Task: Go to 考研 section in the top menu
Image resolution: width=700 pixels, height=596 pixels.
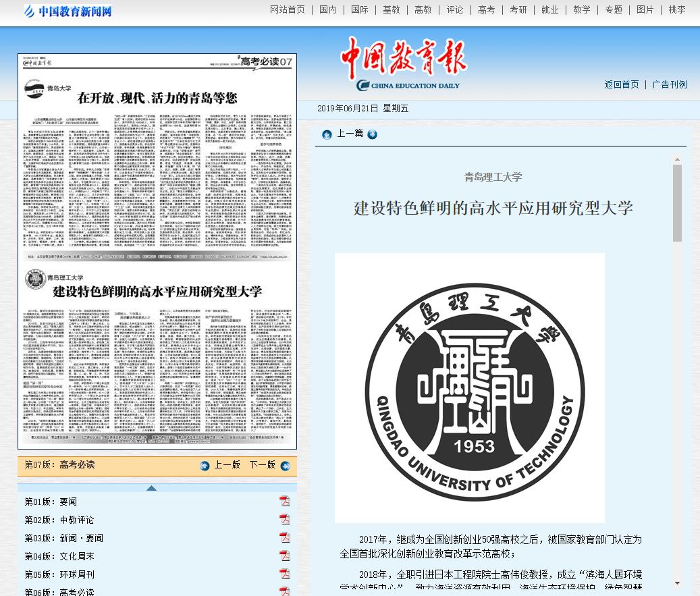Action: (x=518, y=9)
